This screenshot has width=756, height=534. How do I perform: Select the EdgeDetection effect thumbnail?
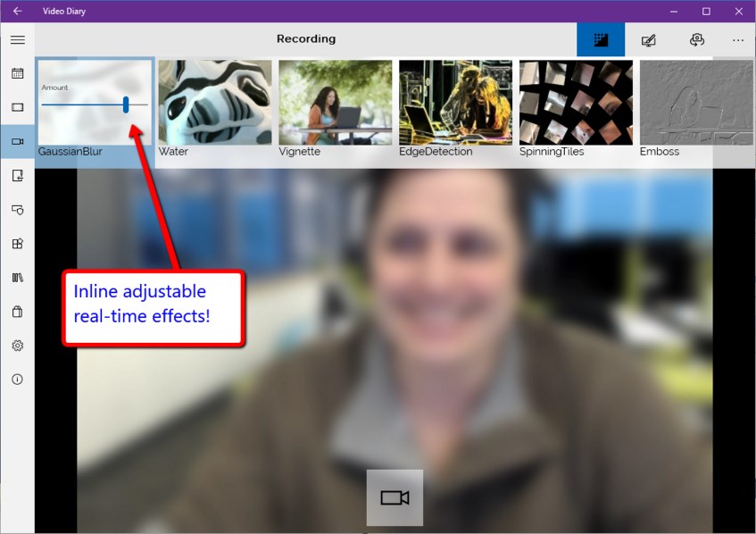click(455, 103)
